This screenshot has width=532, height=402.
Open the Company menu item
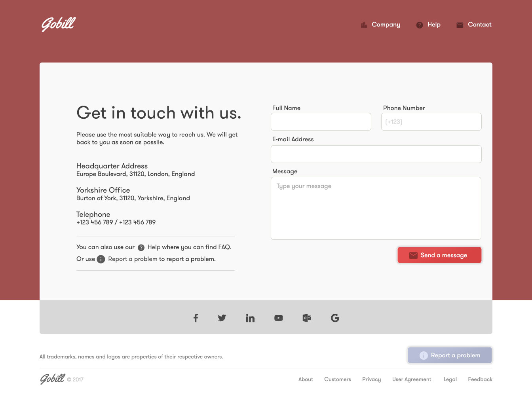click(x=386, y=25)
